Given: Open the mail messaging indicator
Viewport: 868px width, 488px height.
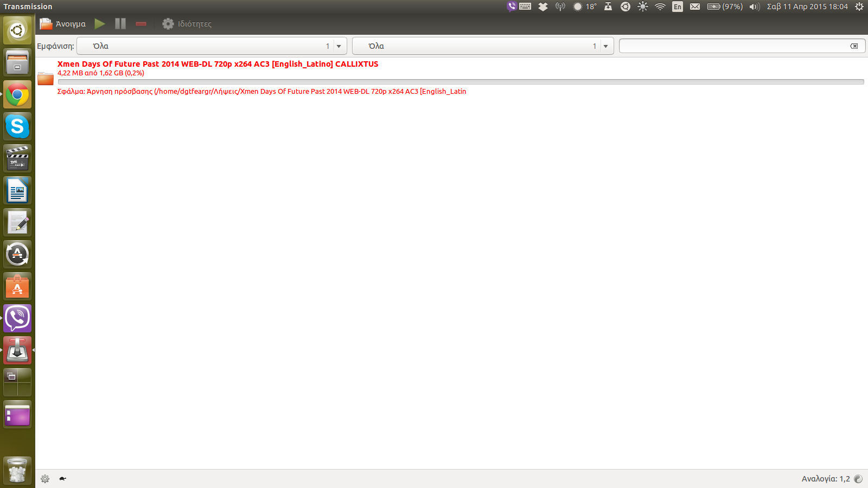Looking at the screenshot, I should [695, 7].
